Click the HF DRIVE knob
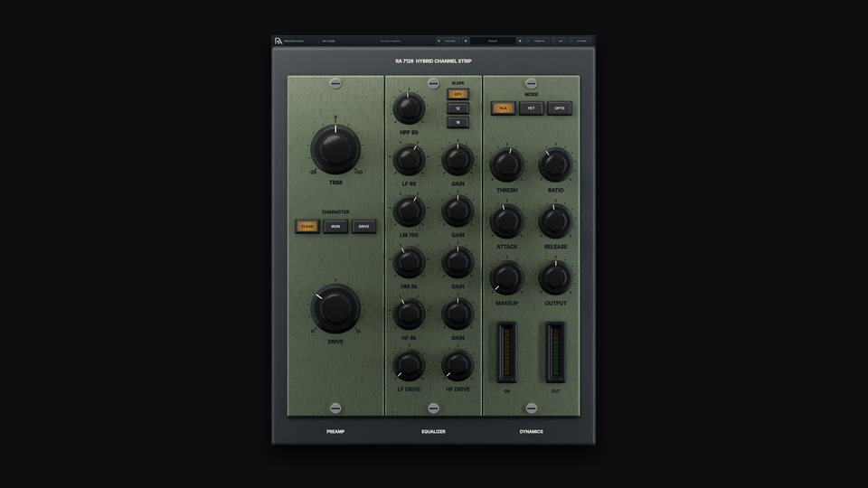Image resolution: width=868 pixels, height=488 pixels. (458, 365)
